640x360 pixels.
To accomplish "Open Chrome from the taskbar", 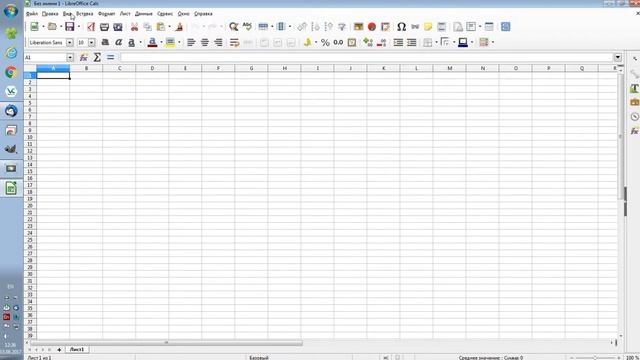I will 11,72.
